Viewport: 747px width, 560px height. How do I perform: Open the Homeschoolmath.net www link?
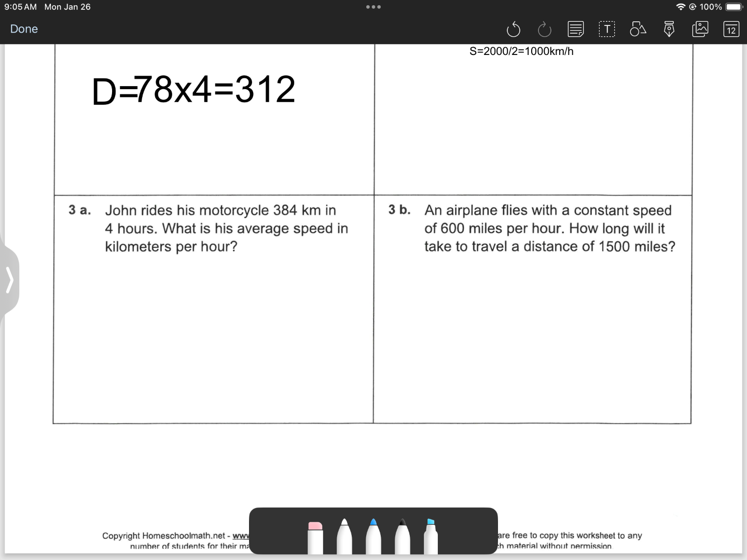(x=240, y=536)
